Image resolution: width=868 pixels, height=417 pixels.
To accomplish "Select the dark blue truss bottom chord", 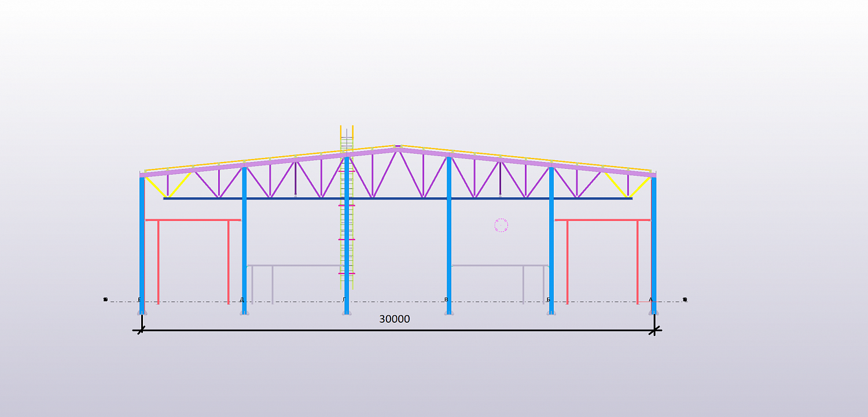I will click(398, 198).
